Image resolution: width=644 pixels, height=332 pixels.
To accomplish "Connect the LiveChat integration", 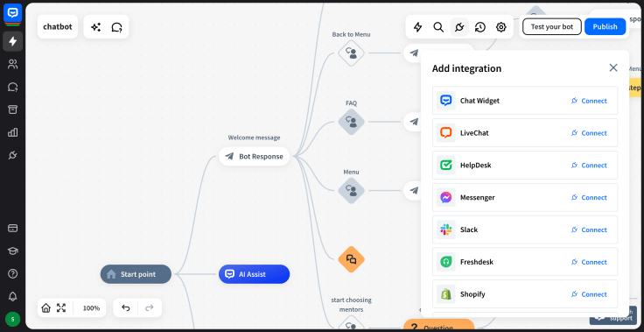I will tap(589, 133).
